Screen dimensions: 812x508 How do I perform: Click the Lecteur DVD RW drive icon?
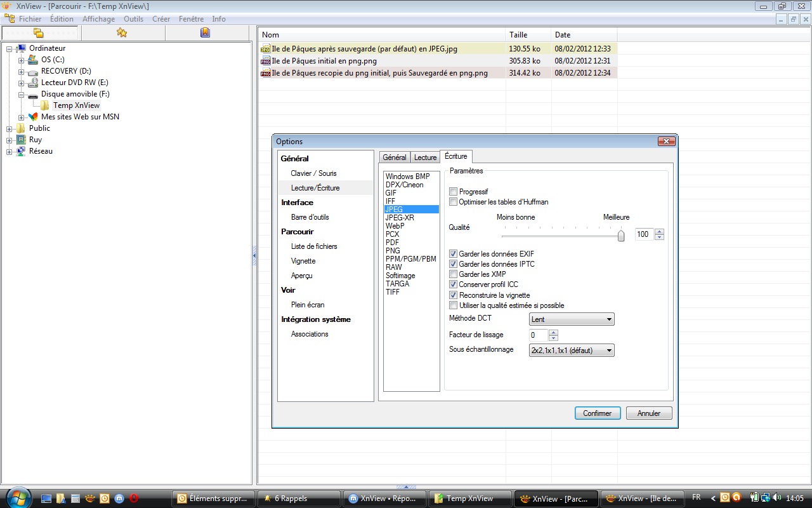pos(33,83)
